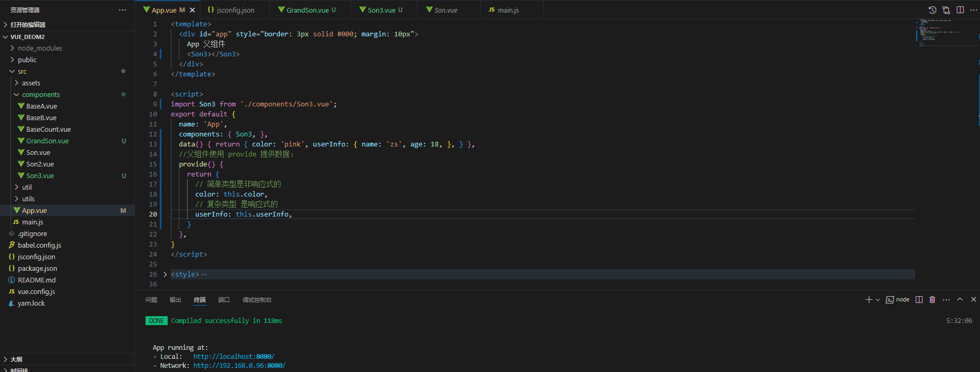The width and height of the screenshot is (980, 372).
Task: Open explorer panel more actions ellipsis
Action: pos(122,10)
